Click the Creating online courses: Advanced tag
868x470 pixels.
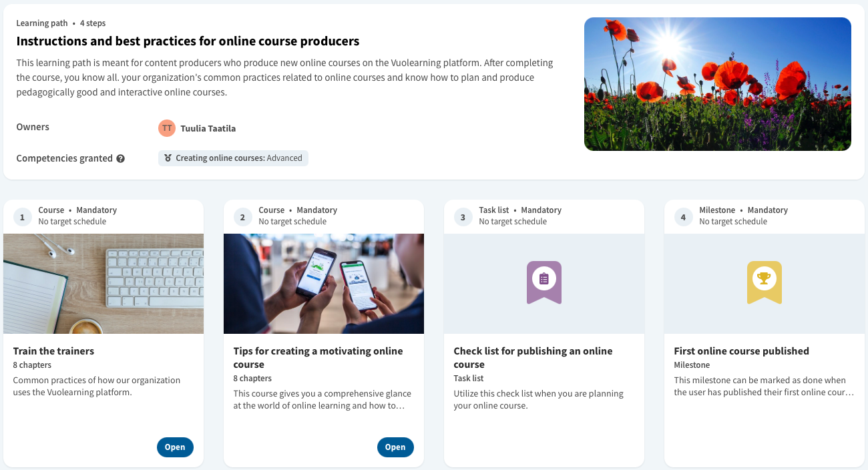[233, 158]
